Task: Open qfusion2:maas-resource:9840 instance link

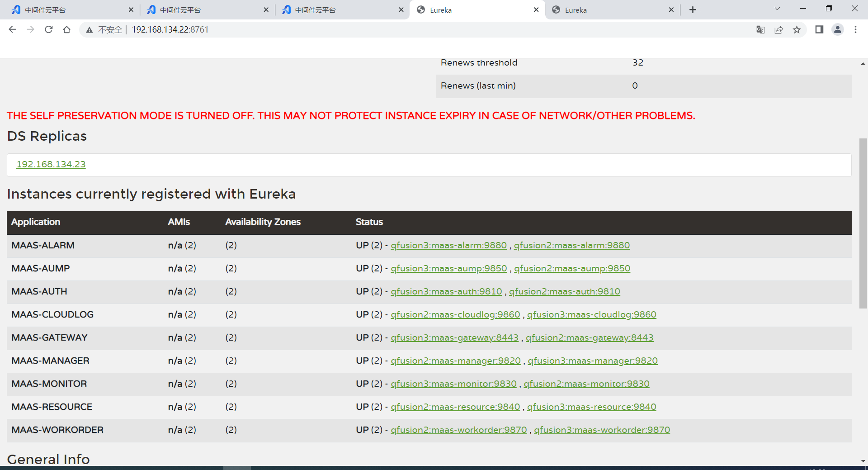Action: 455,407
